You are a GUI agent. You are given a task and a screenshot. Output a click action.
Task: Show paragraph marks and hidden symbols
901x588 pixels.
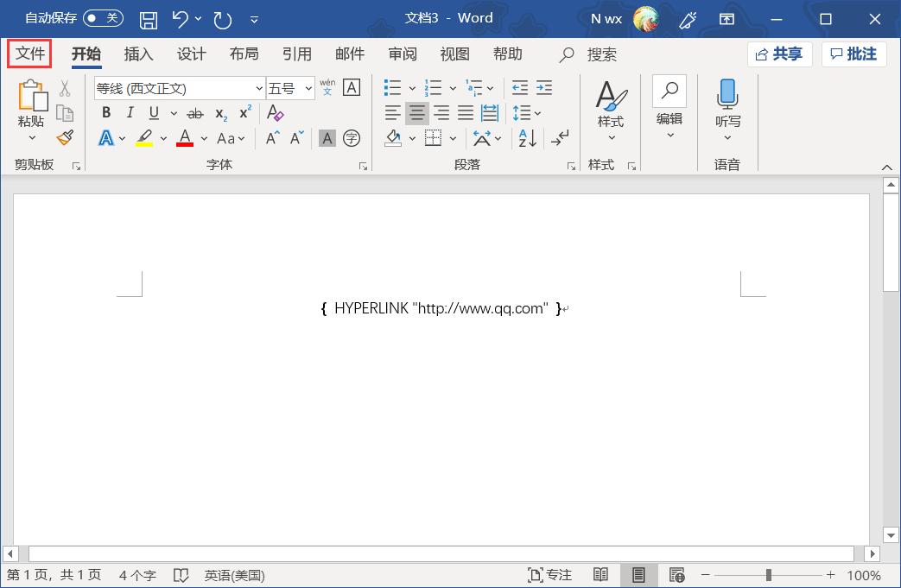click(560, 138)
